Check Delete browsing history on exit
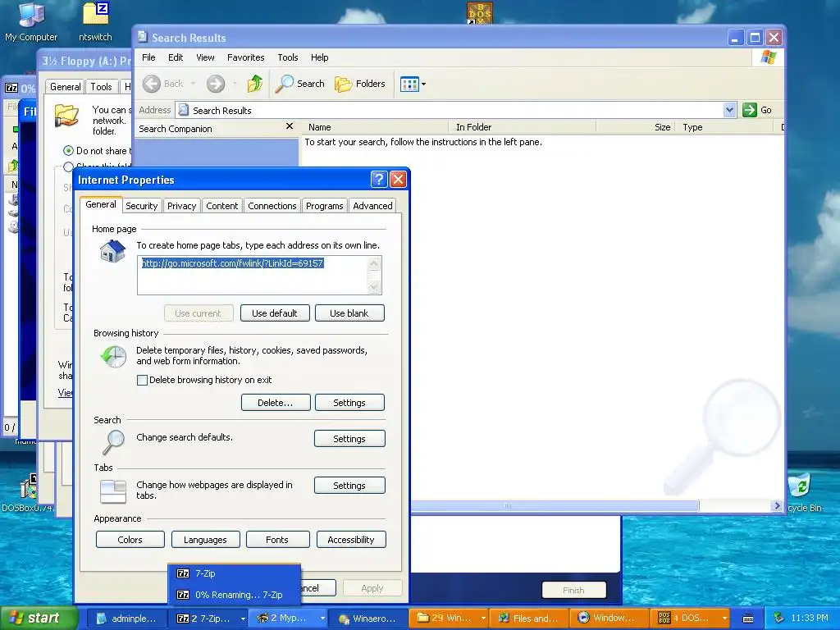 coord(142,381)
